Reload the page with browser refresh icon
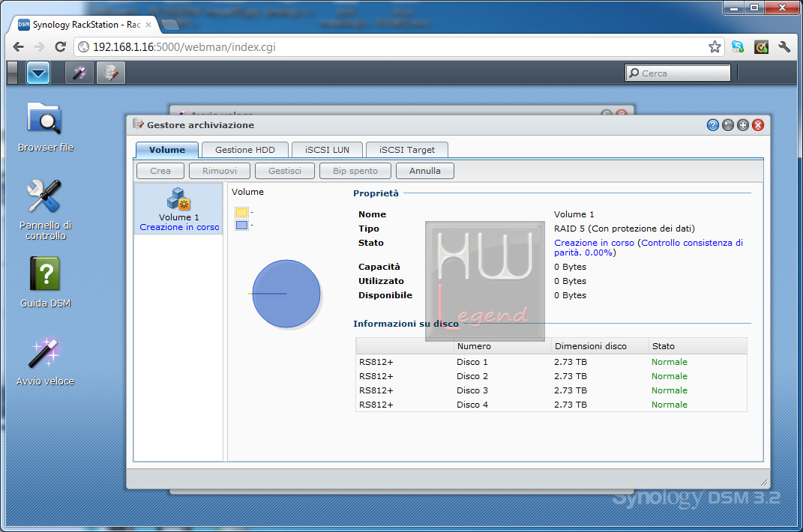 pos(61,47)
